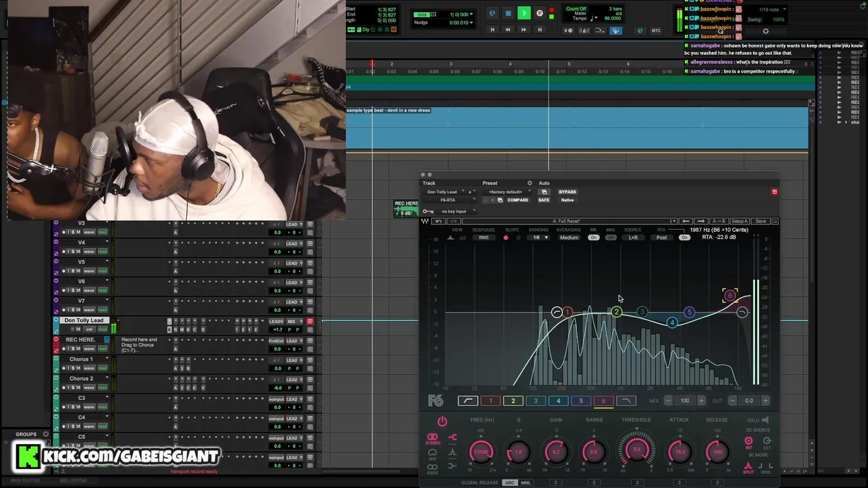Click the Post RTA setting
The height and width of the screenshot is (488, 868).
pos(661,238)
